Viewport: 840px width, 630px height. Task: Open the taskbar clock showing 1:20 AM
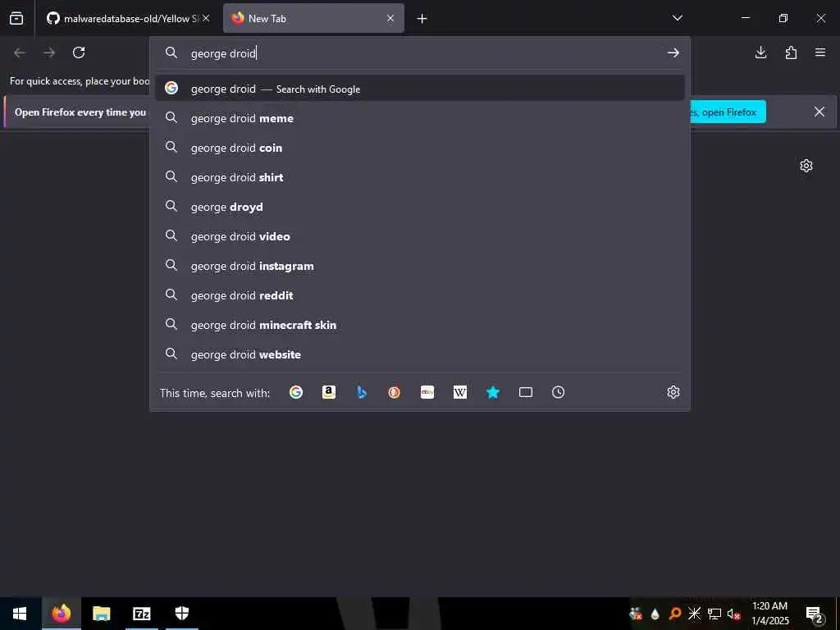tap(769, 614)
